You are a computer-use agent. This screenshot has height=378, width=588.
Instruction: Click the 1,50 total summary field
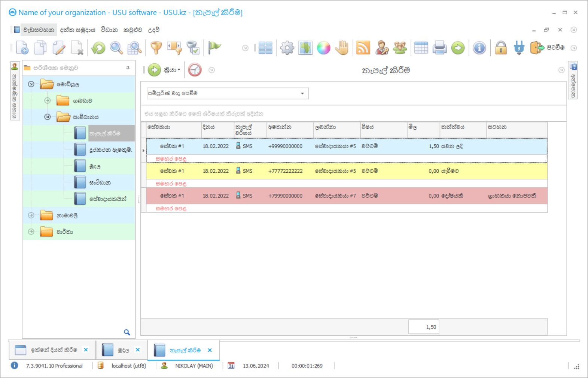[423, 327]
